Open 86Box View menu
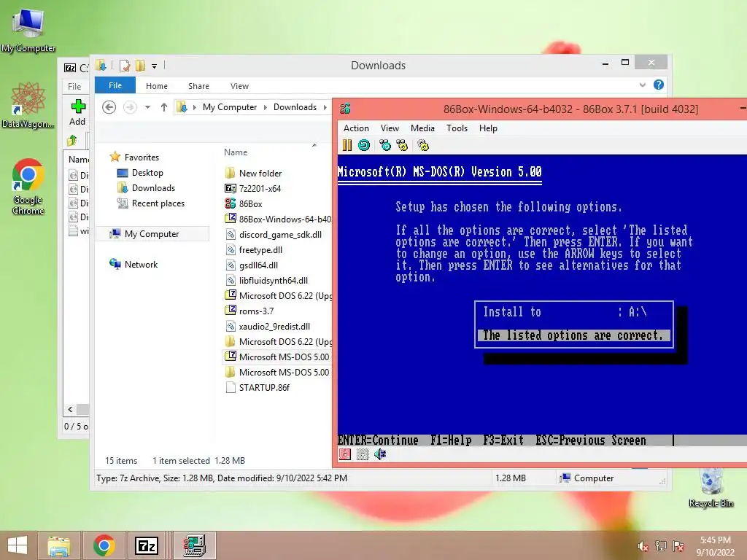 pyautogui.click(x=390, y=128)
